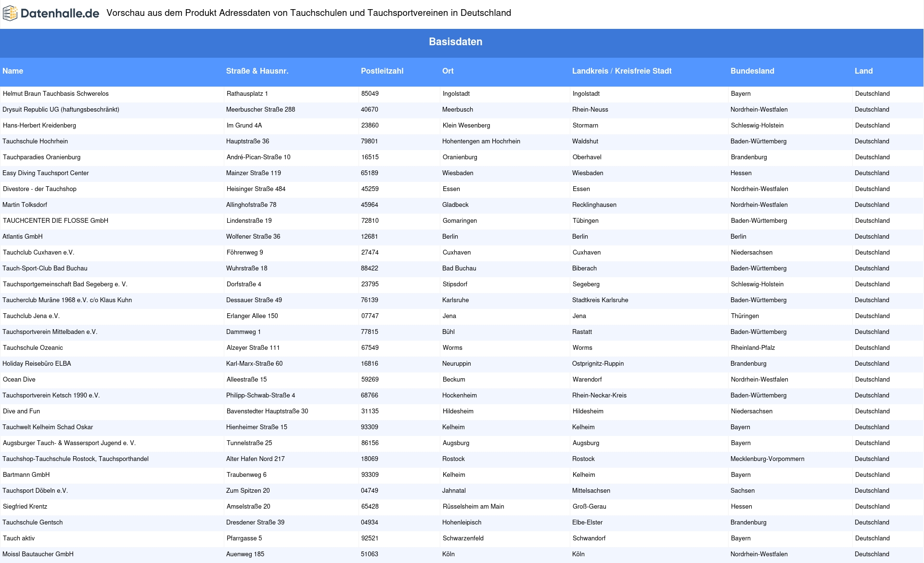Select Tauchsportverein Ketsch 1990 e.V. entry
924x563 pixels.
(x=51, y=396)
